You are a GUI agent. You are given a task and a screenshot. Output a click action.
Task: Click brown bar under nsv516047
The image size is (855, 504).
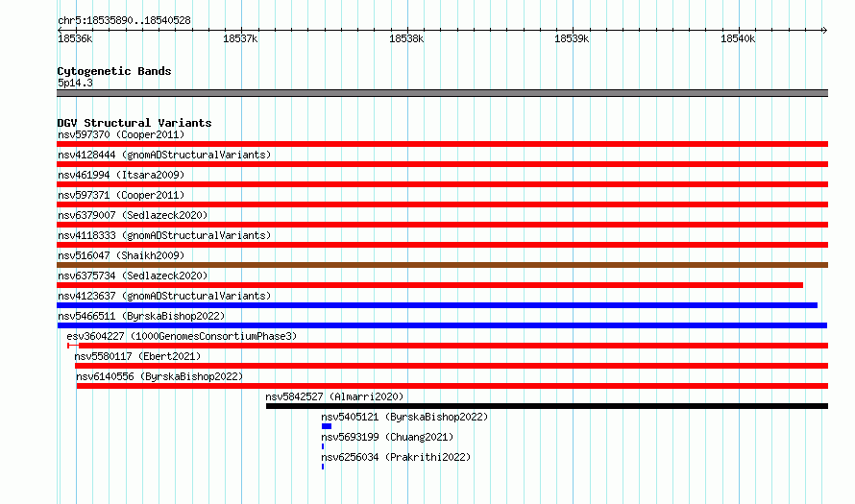[x=442, y=265]
